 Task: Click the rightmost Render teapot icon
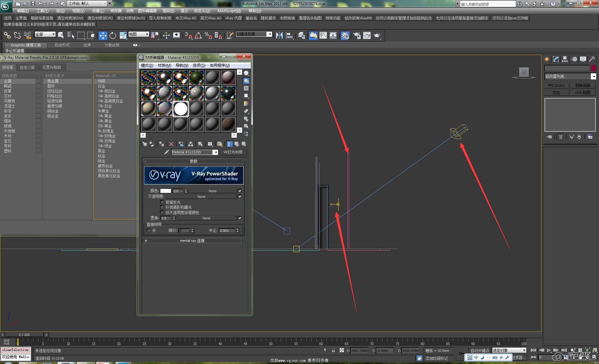coord(377,36)
